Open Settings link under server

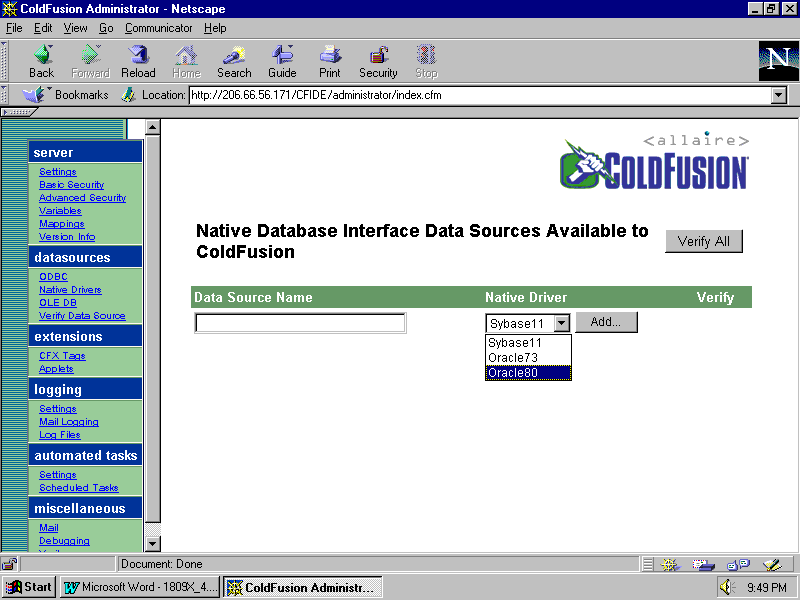click(x=58, y=172)
